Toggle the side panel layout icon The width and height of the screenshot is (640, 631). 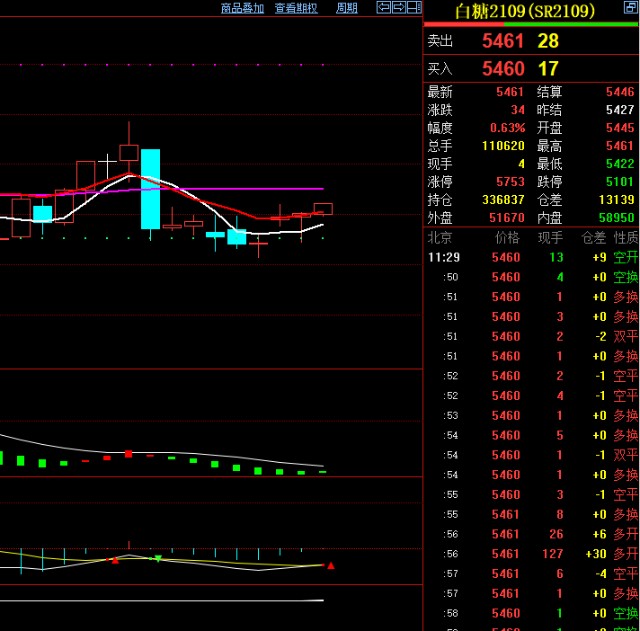click(415, 8)
